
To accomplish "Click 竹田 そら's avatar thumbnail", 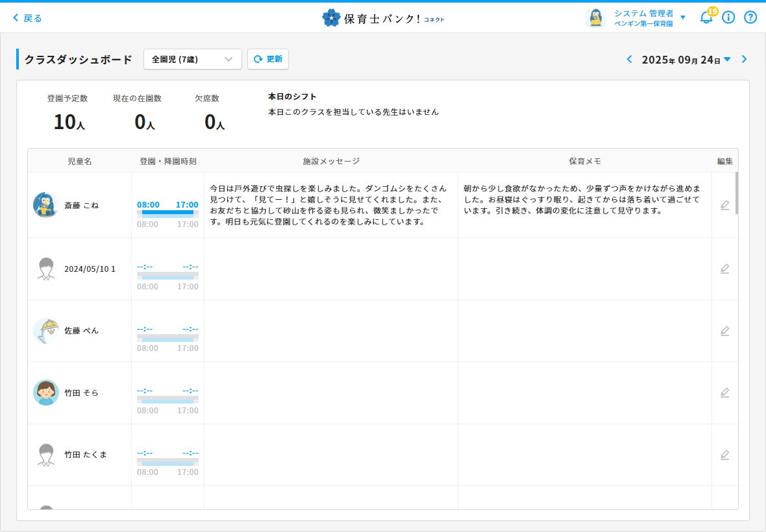I will click(x=46, y=393).
